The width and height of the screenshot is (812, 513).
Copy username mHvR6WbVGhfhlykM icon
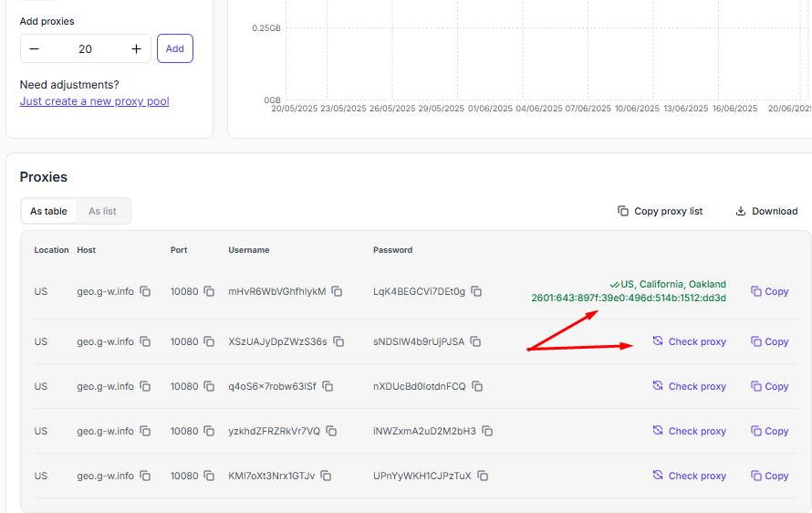[x=338, y=291]
